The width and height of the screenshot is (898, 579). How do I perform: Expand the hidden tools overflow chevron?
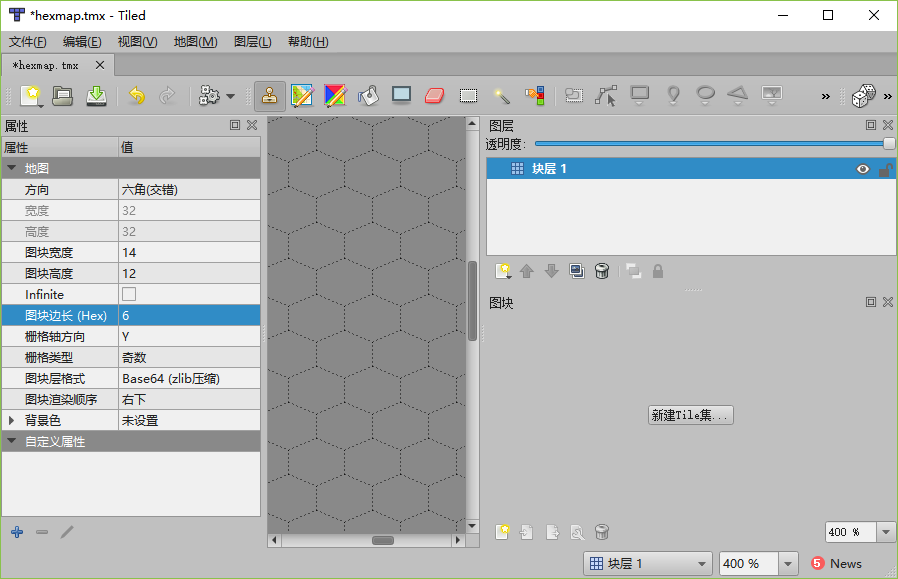coord(826,96)
